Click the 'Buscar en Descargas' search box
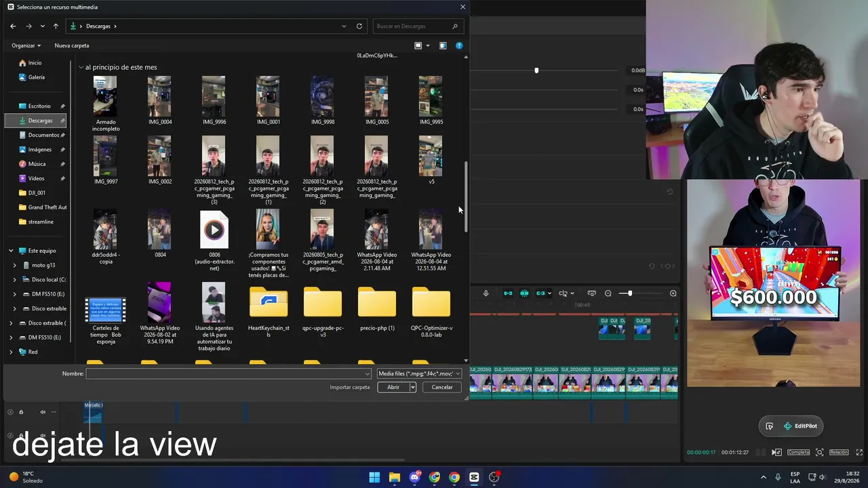Image resolution: width=868 pixels, height=488 pixels. tap(418, 26)
